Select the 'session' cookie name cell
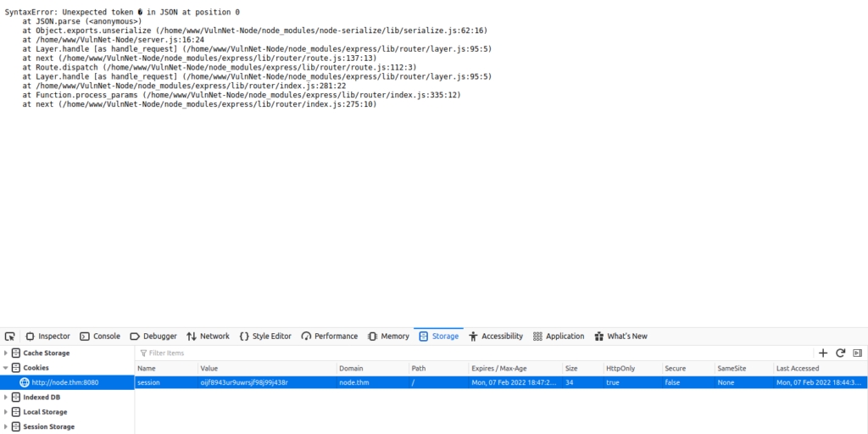This screenshot has height=434, width=868. (166, 382)
